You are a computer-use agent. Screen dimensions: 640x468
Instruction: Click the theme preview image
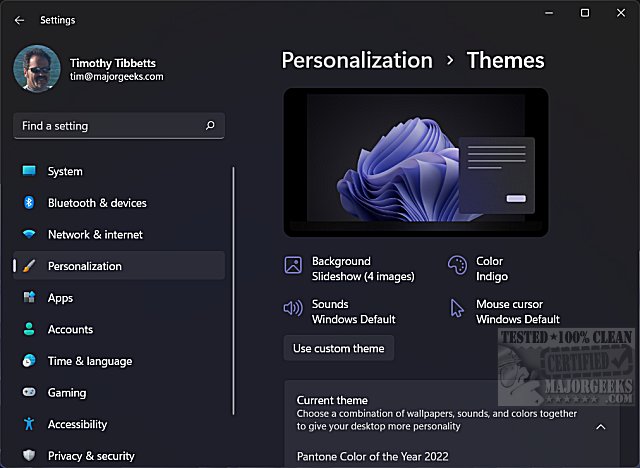point(416,162)
